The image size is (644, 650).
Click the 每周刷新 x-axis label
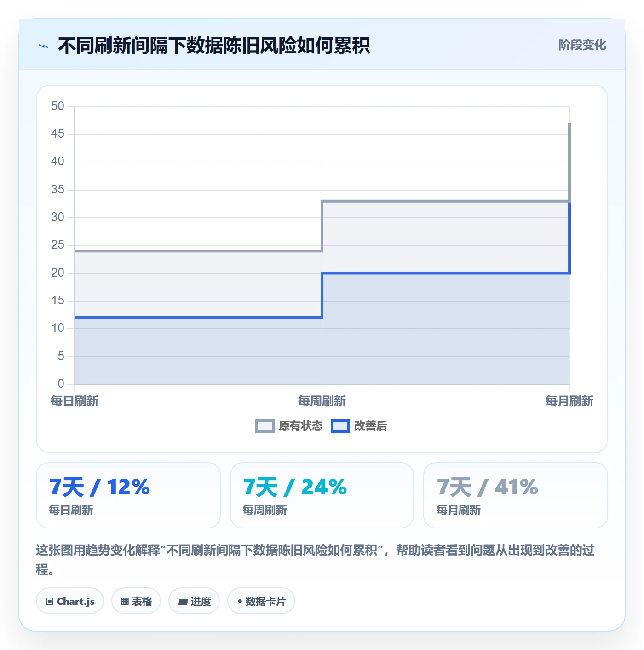[322, 401]
